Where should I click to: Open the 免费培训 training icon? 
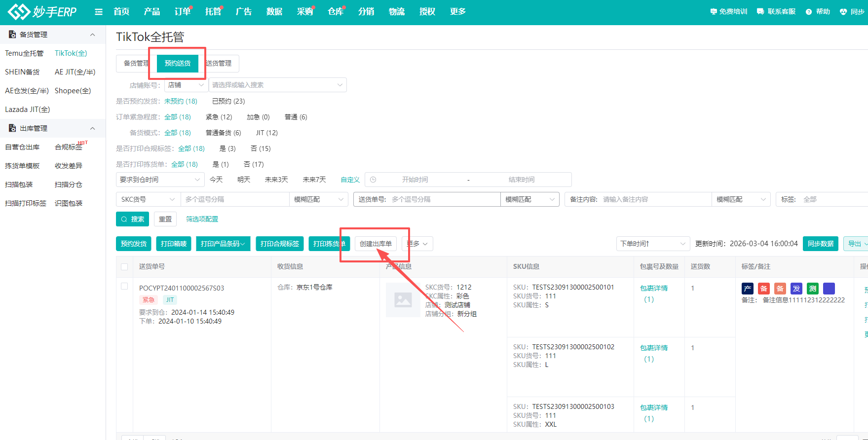(714, 12)
